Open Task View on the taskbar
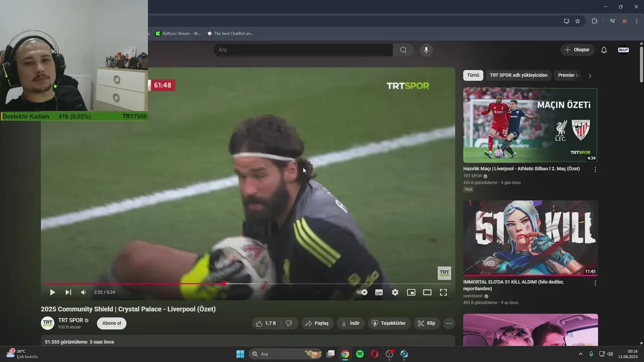The width and height of the screenshot is (644, 362). pos(331,354)
